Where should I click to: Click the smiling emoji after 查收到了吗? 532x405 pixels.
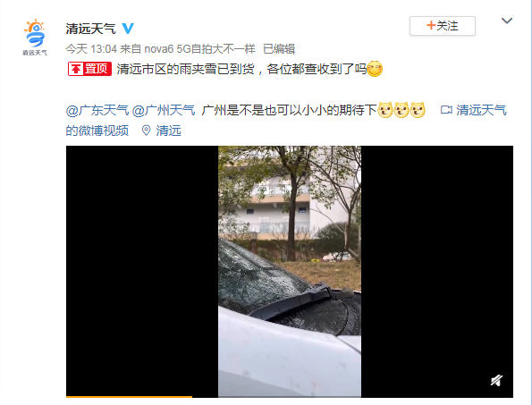(x=375, y=69)
